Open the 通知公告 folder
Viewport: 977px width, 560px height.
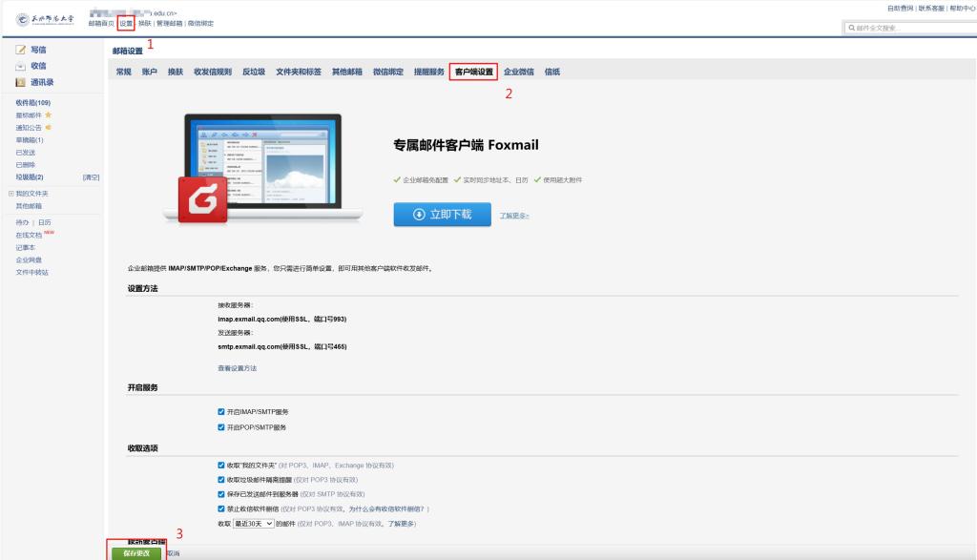pos(29,128)
